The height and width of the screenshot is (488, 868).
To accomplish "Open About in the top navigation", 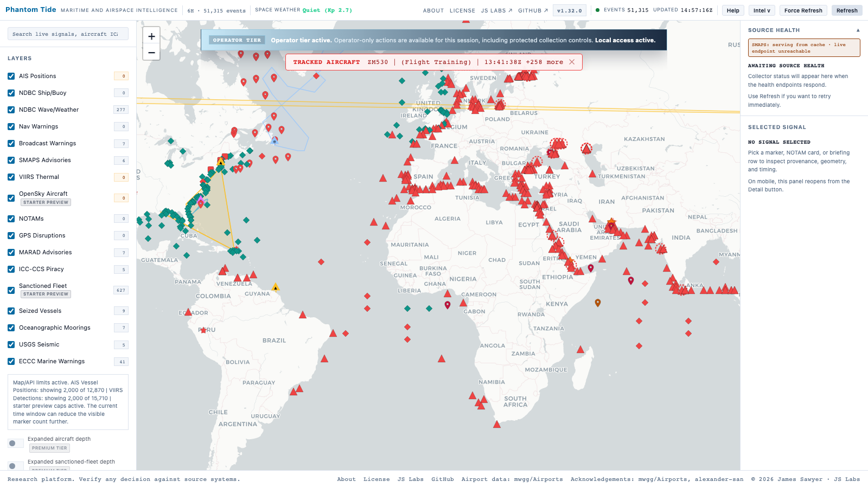I will click(x=433, y=10).
